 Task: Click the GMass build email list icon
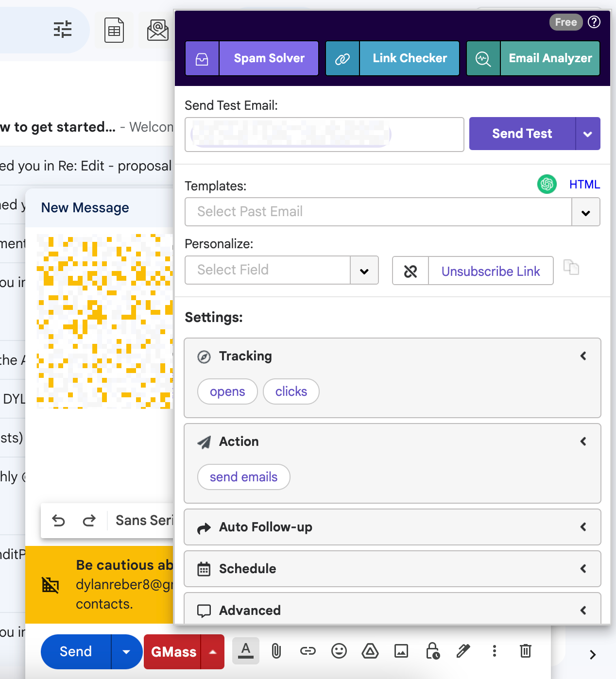tap(158, 30)
